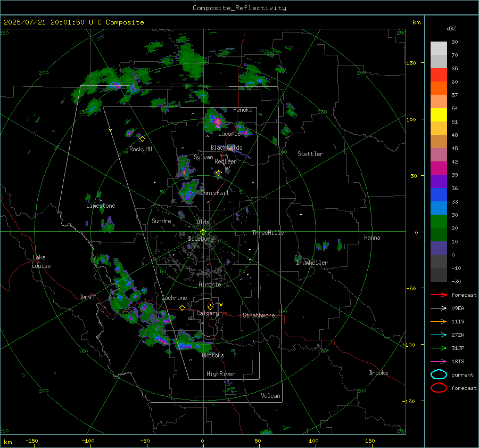Click the light grey 80-70 dBZ swatch

439,48
